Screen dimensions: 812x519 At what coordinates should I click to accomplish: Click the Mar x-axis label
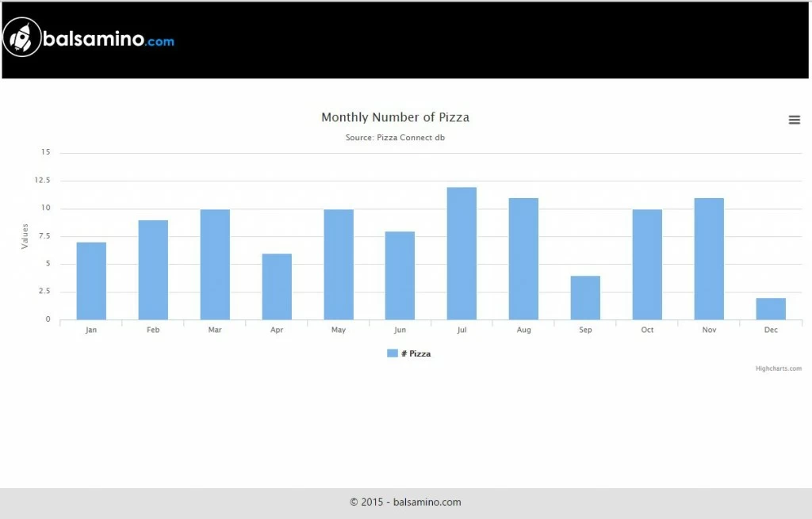[215, 330]
